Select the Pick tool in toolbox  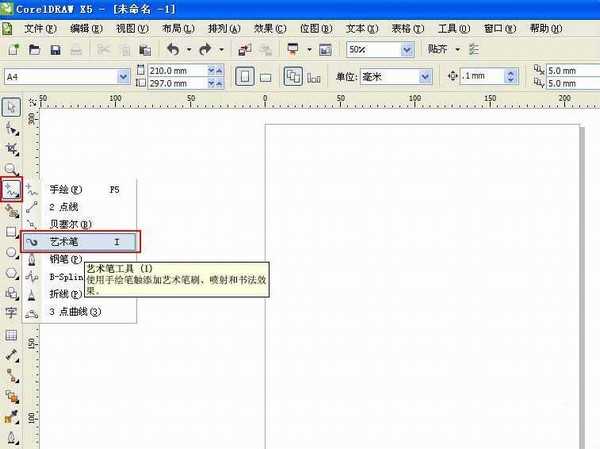[x=11, y=107]
